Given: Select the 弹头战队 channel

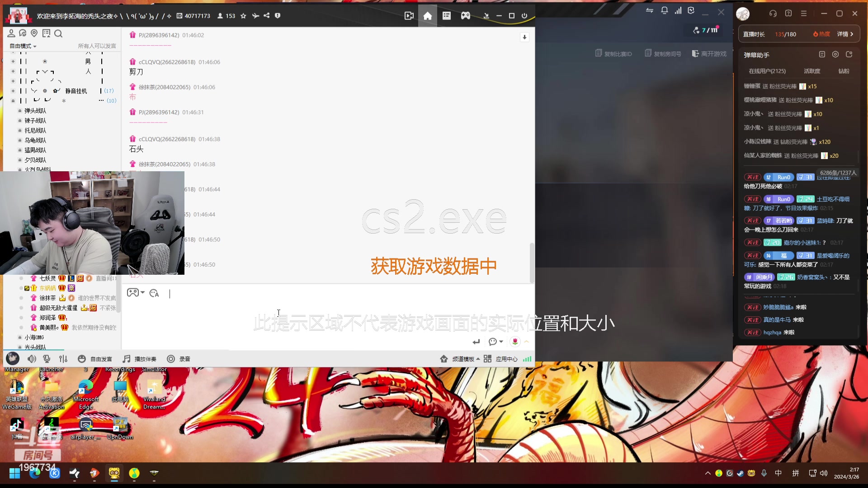Looking at the screenshot, I should click(35, 111).
